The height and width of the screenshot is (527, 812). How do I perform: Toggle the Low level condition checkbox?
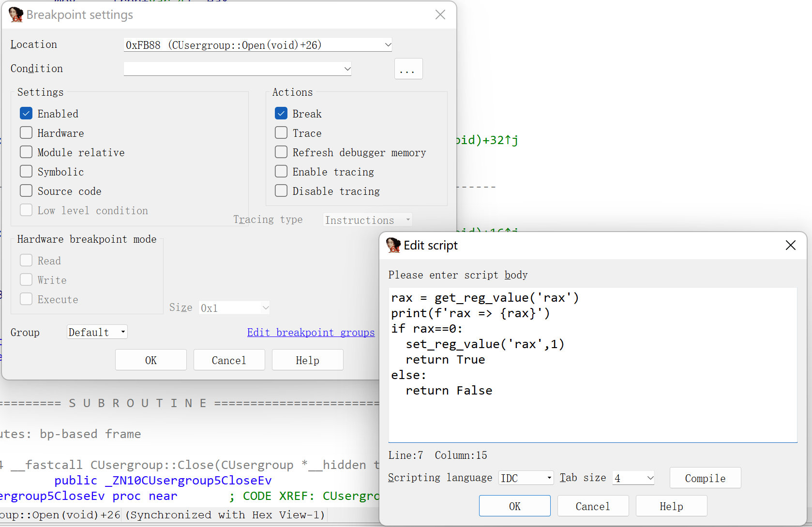click(x=26, y=210)
